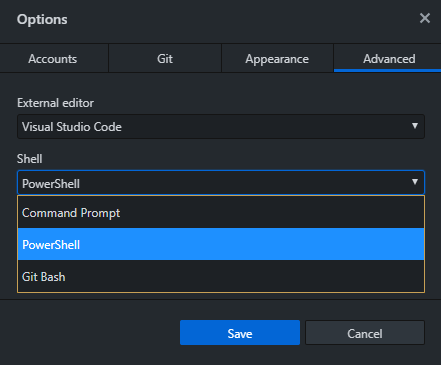Pick the highlighted PowerShell list option
Screen dimensions: 441x365
click(221, 244)
